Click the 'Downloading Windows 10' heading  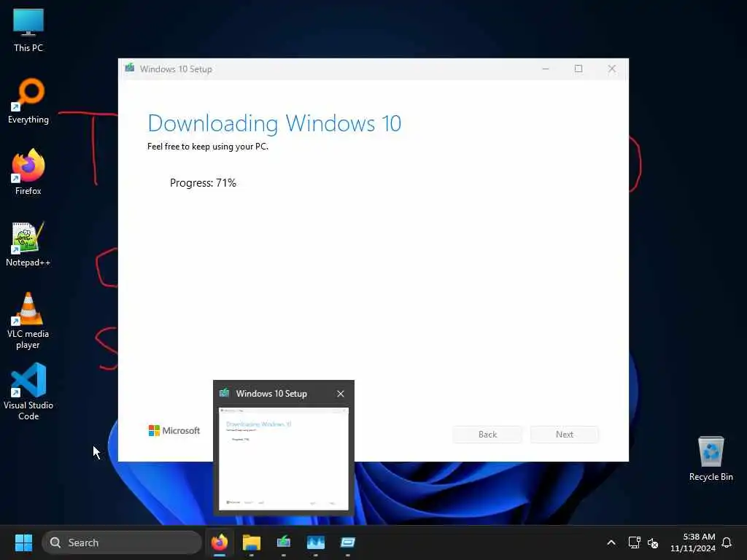click(274, 123)
